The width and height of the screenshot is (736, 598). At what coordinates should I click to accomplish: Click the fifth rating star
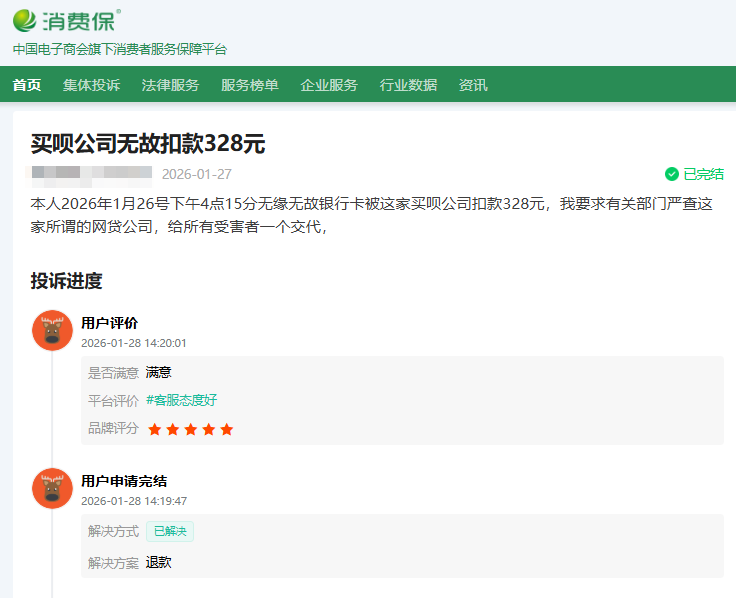(227, 429)
